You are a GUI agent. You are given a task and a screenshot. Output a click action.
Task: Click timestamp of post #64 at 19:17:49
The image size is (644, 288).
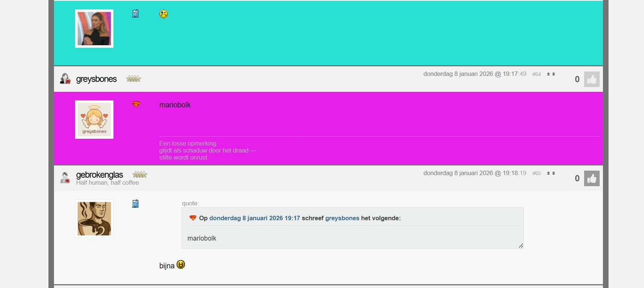click(475, 74)
